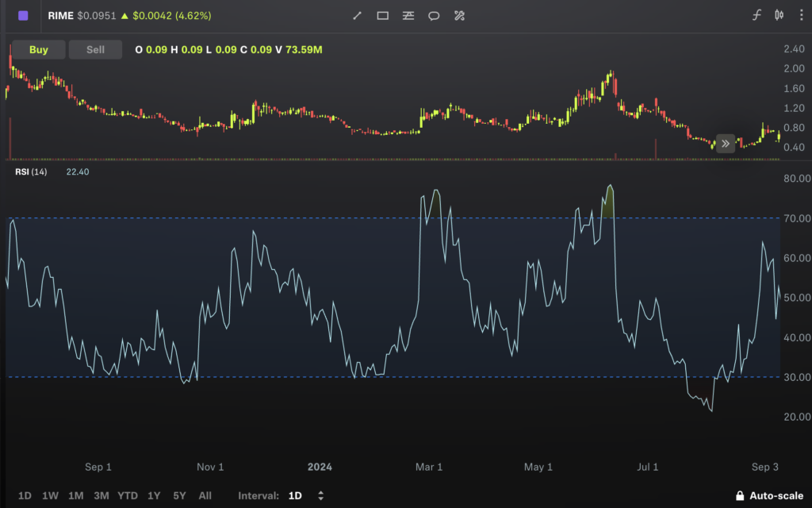Select the 1Y timeframe tab
The width and height of the screenshot is (812, 508).
[x=154, y=495]
